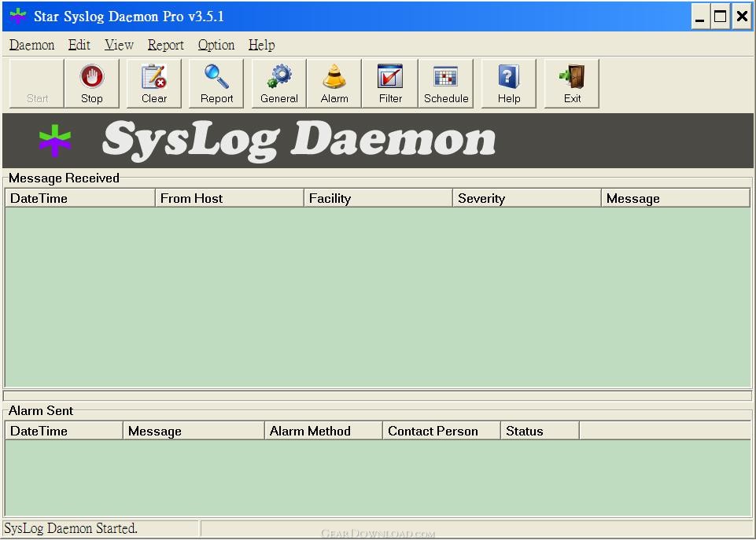The image size is (756, 540).
Task: Open the Edit menu
Action: [x=79, y=45]
